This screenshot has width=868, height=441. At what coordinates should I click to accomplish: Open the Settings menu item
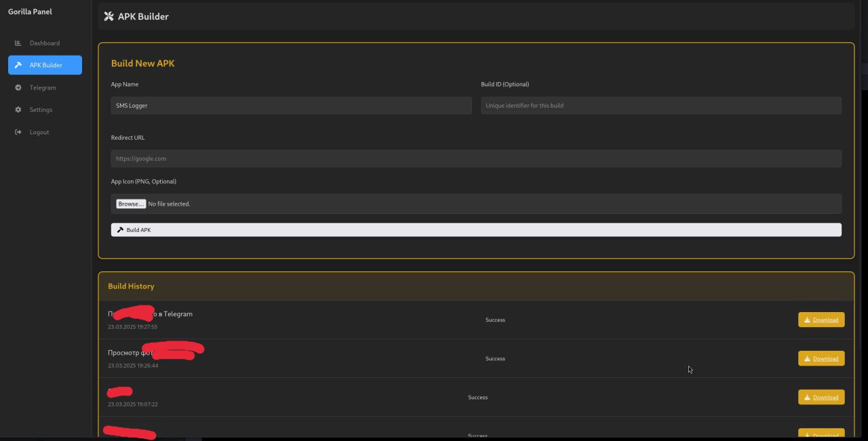[x=41, y=110]
